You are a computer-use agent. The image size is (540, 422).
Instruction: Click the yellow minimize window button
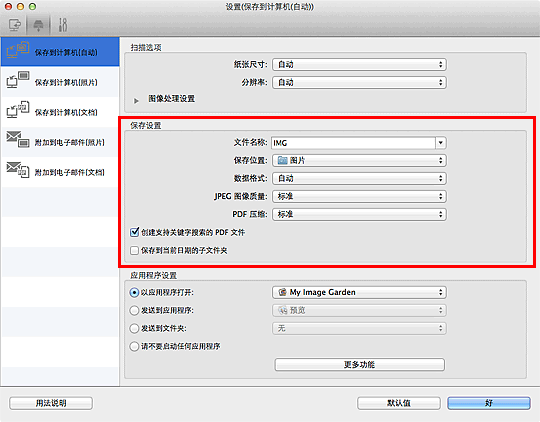click(x=20, y=6)
